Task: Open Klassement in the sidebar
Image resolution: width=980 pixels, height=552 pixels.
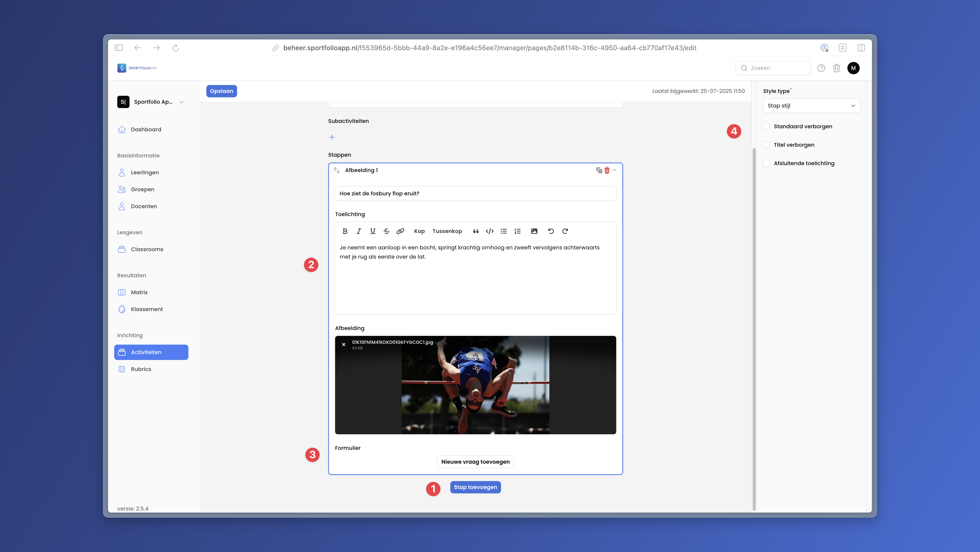Action: [151, 309]
